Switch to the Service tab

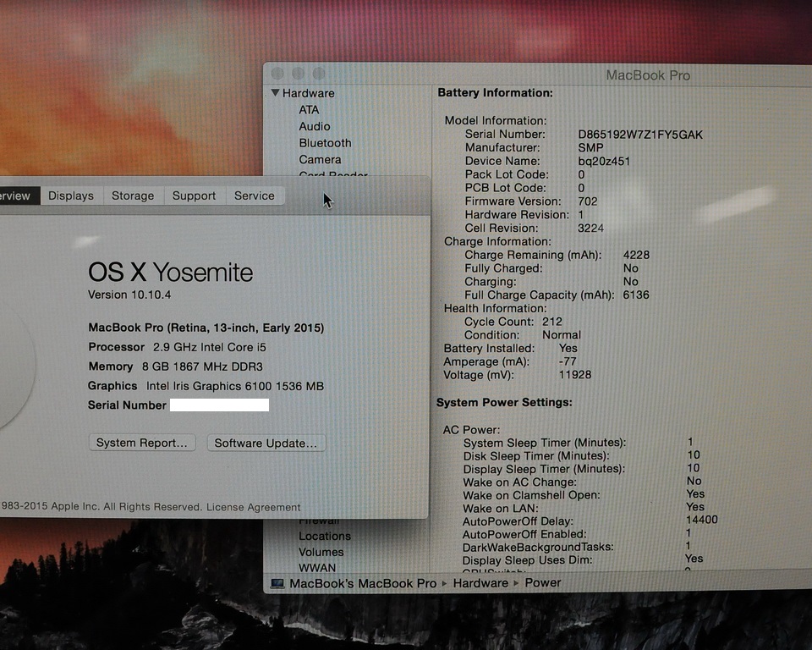[x=255, y=196]
